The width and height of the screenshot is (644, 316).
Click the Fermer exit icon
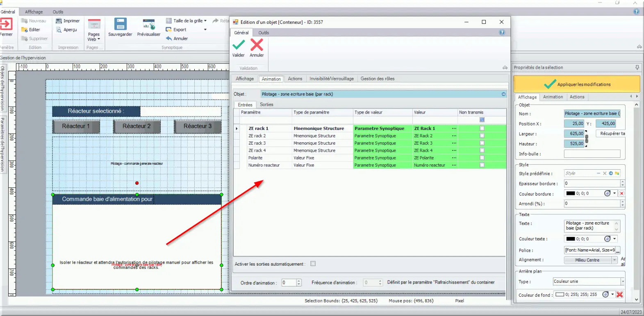click(x=6, y=24)
